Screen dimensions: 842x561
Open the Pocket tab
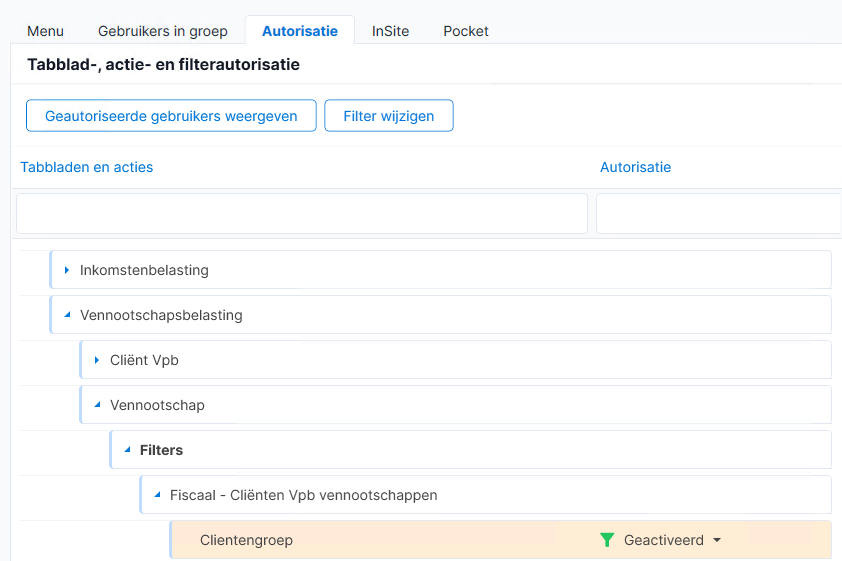click(x=466, y=31)
